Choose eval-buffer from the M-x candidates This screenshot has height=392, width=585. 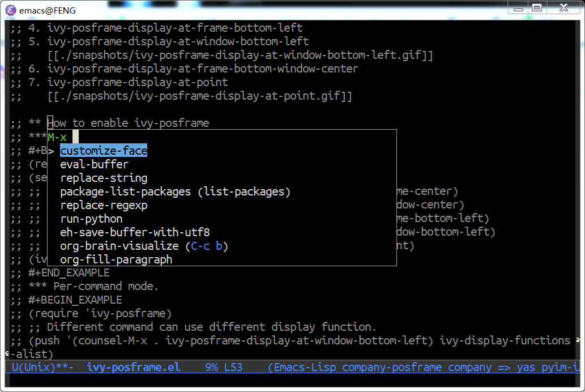click(x=94, y=164)
